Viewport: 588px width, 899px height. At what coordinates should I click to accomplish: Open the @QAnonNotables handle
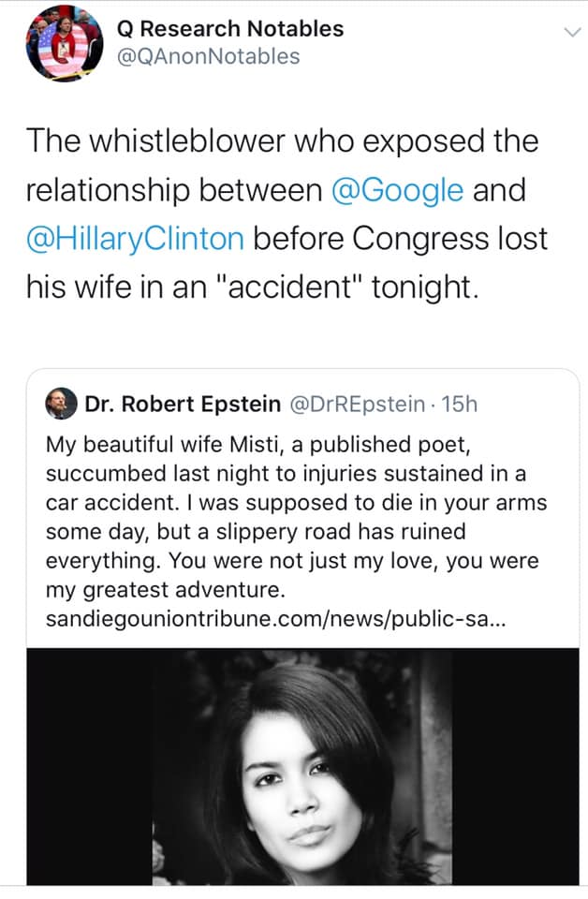[208, 56]
